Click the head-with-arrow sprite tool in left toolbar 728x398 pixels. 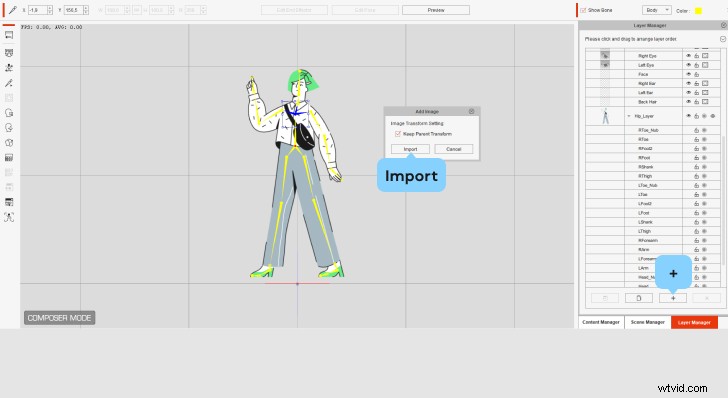pos(9,113)
